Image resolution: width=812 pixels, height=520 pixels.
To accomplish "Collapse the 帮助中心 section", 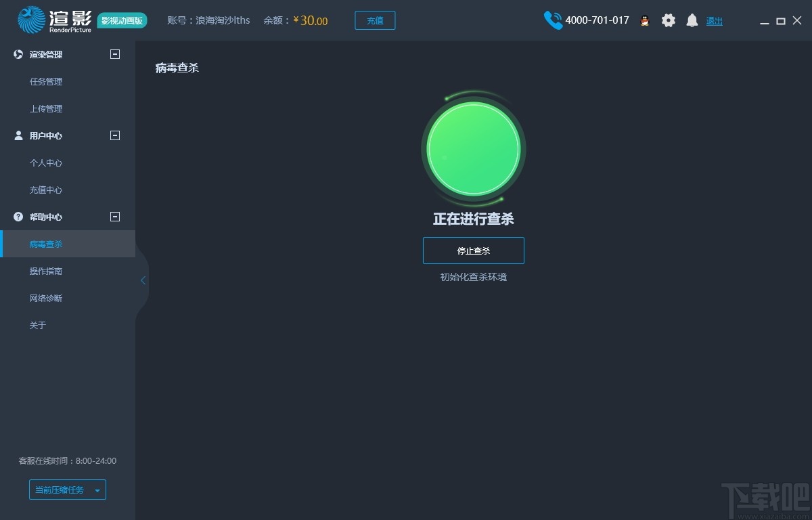I will click(114, 217).
